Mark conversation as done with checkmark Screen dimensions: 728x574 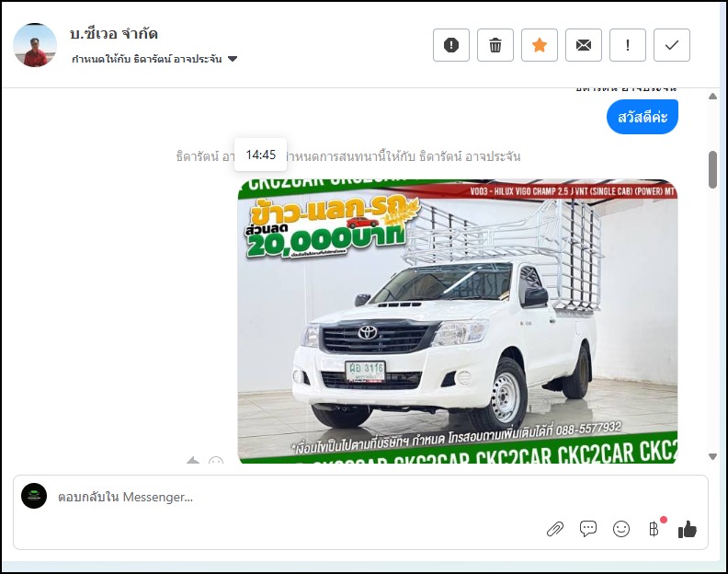pos(671,45)
